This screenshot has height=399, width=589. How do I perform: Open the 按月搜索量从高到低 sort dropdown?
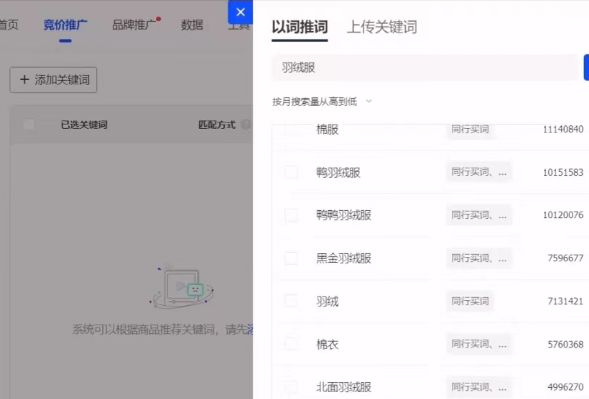click(322, 101)
